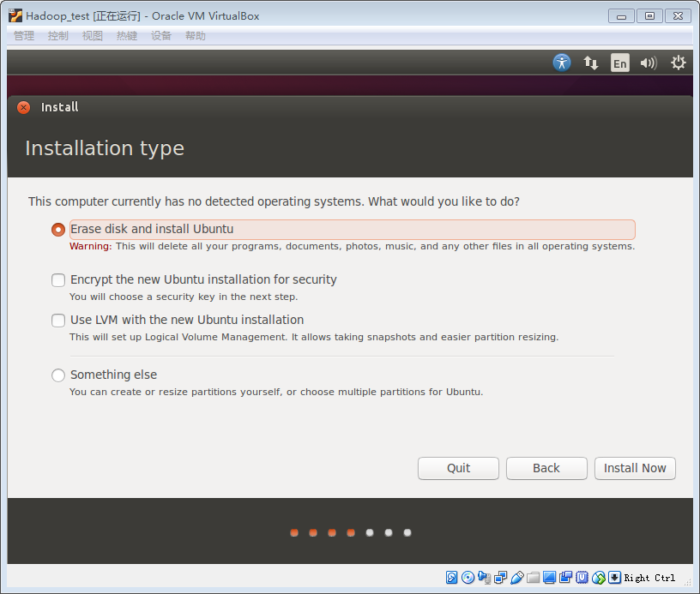The width and height of the screenshot is (700, 594).
Task: Click the "no detected operating systems" question text
Action: (x=275, y=201)
